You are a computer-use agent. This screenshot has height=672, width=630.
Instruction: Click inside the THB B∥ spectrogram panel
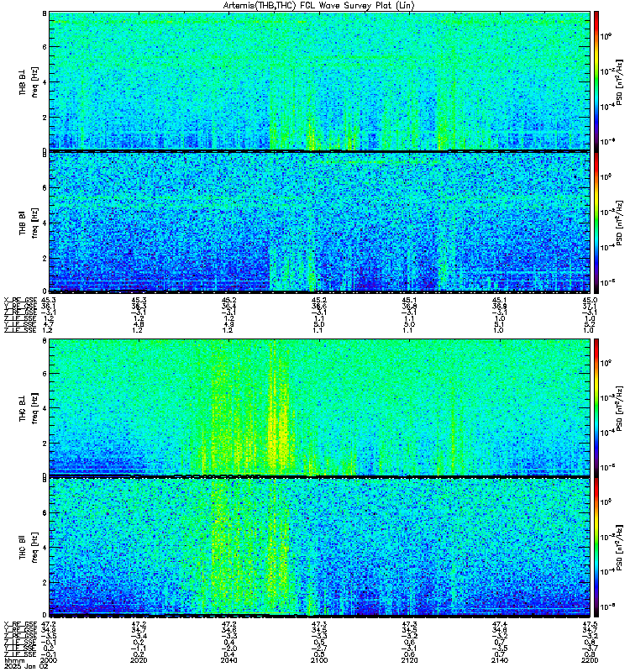point(319,223)
